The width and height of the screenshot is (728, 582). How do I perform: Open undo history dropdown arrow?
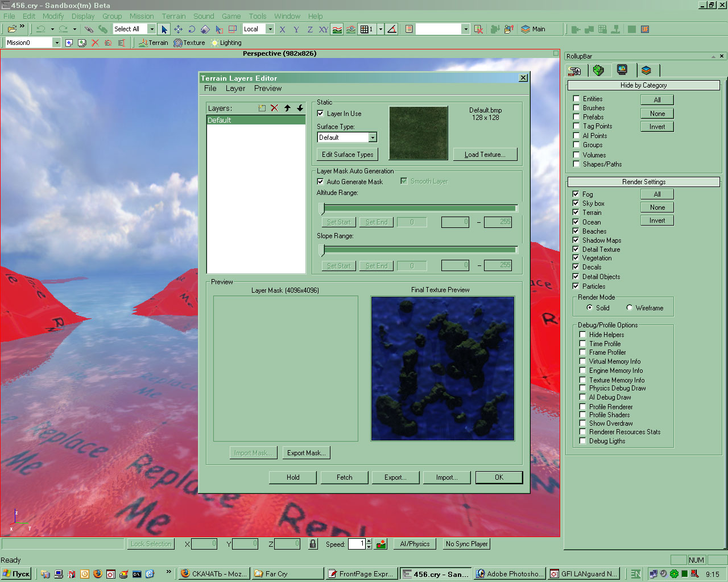click(x=52, y=29)
